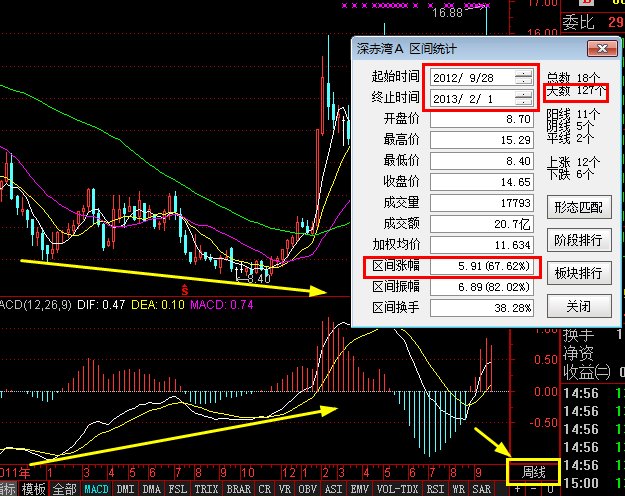
Task: Adjust the 终止时间 date spinner arrows
Action: [x=524, y=97]
